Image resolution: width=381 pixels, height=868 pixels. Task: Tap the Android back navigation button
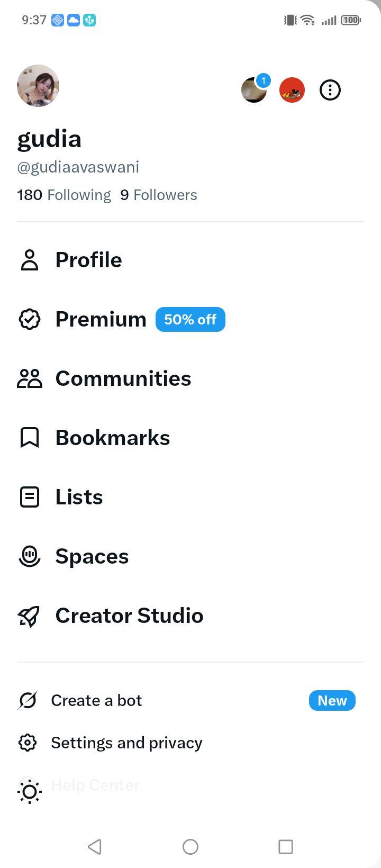(x=95, y=847)
